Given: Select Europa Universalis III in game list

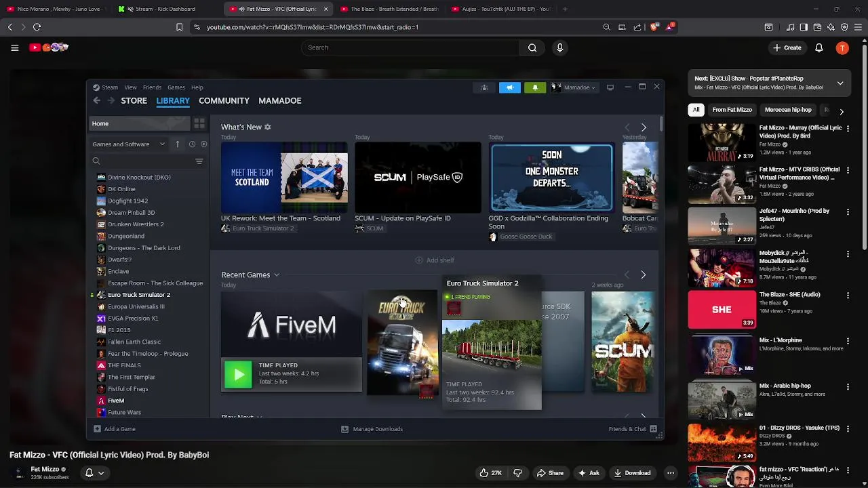Looking at the screenshot, I should pos(136,306).
